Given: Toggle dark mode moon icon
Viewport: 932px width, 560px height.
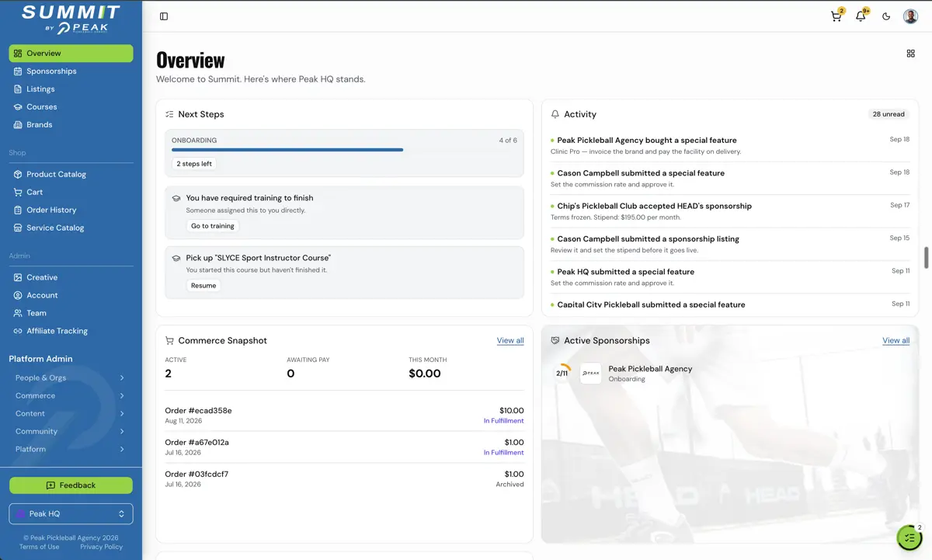Looking at the screenshot, I should [x=886, y=16].
